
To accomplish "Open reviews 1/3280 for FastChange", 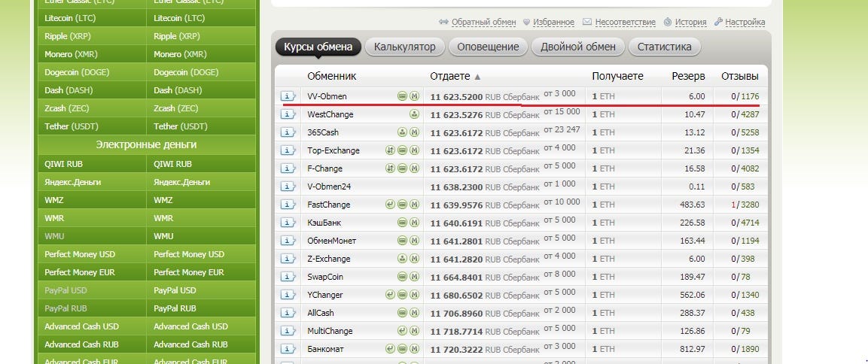I will pyautogui.click(x=745, y=205).
